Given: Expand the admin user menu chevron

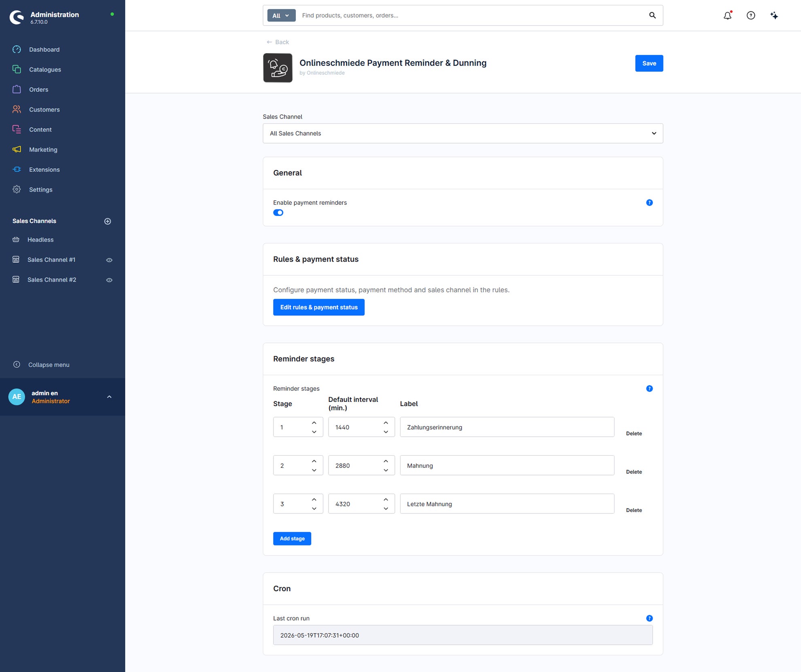Looking at the screenshot, I should click(109, 397).
